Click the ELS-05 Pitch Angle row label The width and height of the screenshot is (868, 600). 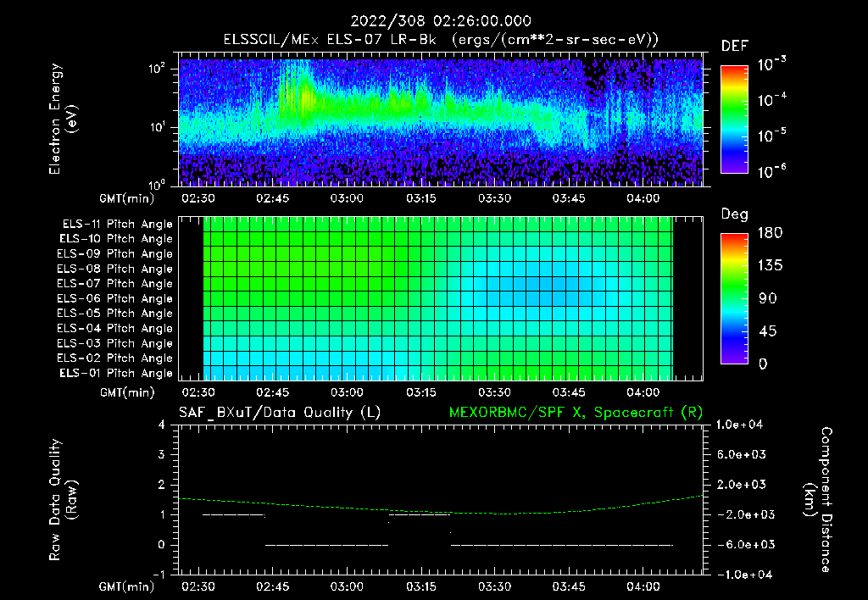[x=115, y=314]
